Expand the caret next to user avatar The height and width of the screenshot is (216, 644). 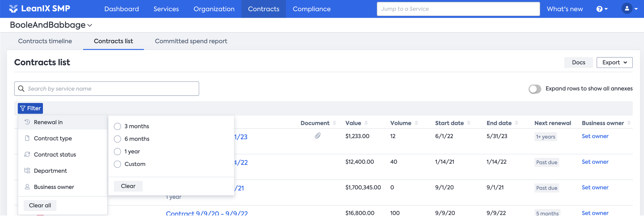636,9
